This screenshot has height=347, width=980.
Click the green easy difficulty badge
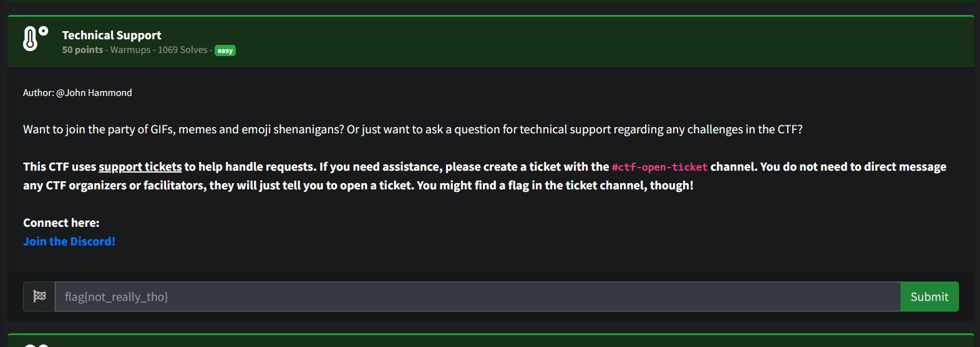[225, 50]
